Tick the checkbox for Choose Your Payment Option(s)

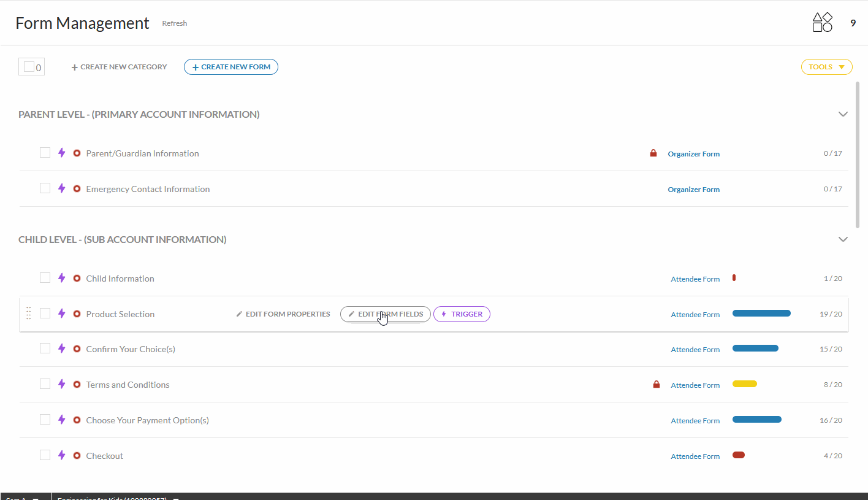coord(45,420)
